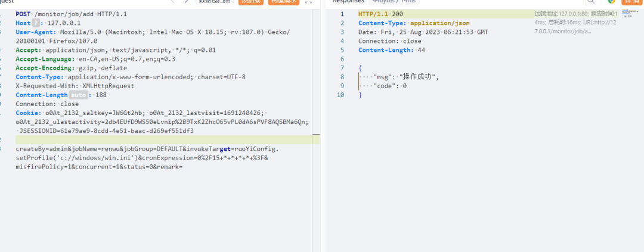The width and height of the screenshot is (644, 252).
Task: Collapse the JSON body at opening brace
Action: (x=360, y=68)
